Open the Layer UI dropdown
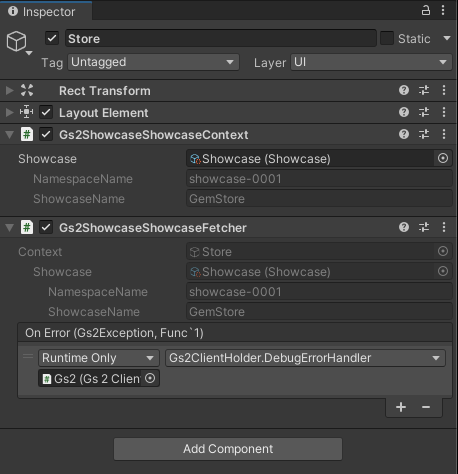This screenshot has height=474, width=458. point(371,62)
